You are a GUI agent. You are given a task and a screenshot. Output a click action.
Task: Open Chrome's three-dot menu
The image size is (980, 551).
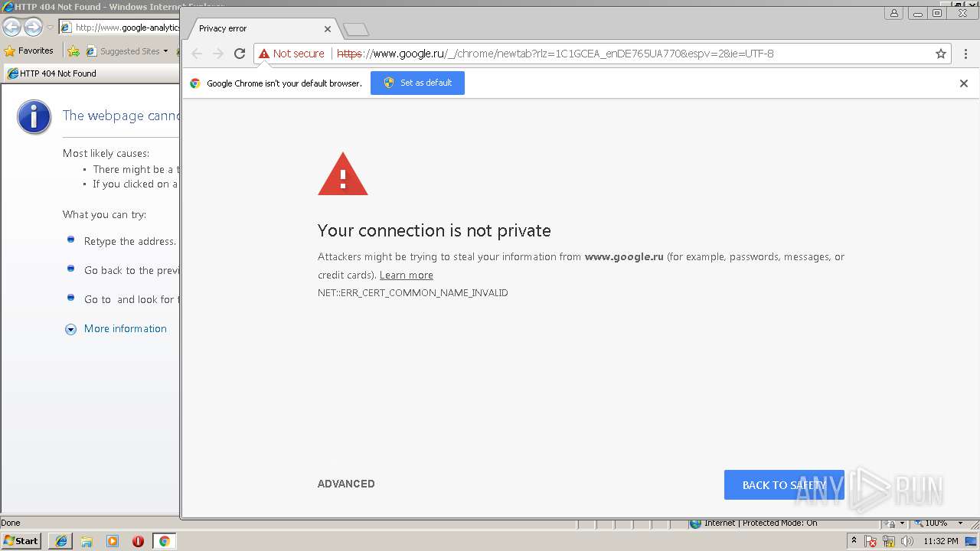[x=965, y=54]
